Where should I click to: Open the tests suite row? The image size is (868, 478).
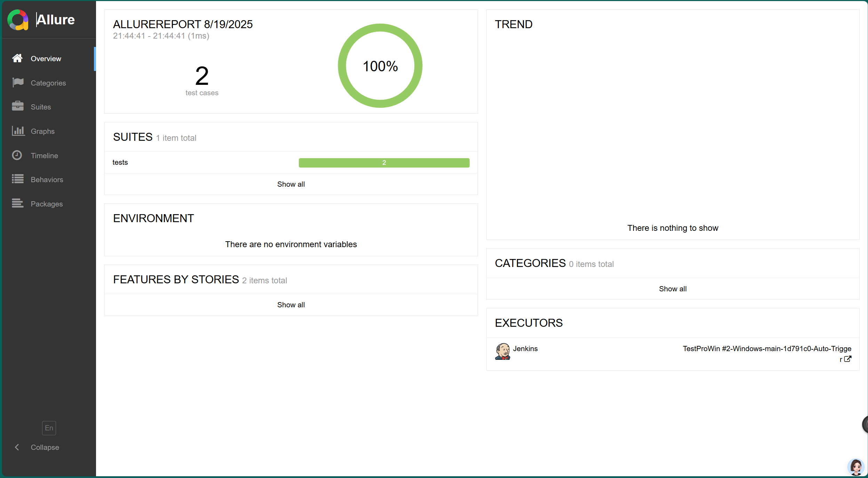(x=120, y=162)
